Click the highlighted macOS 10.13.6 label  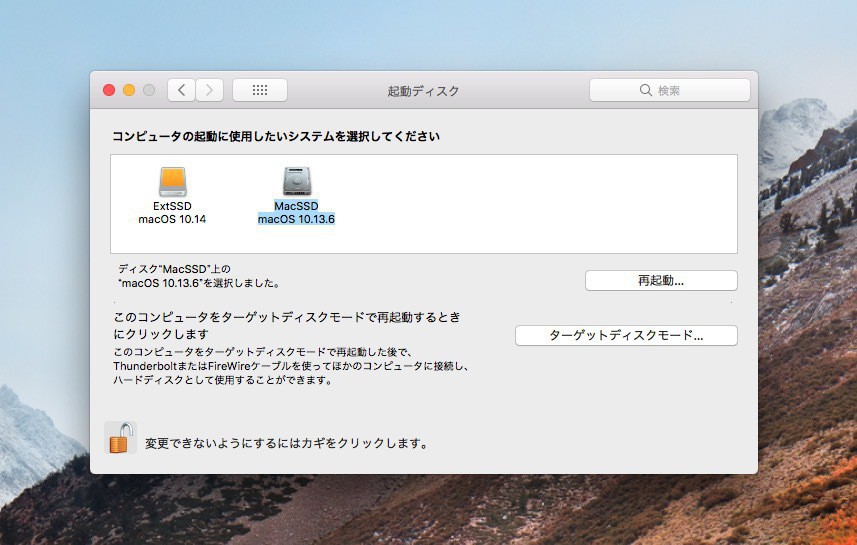coord(296,219)
